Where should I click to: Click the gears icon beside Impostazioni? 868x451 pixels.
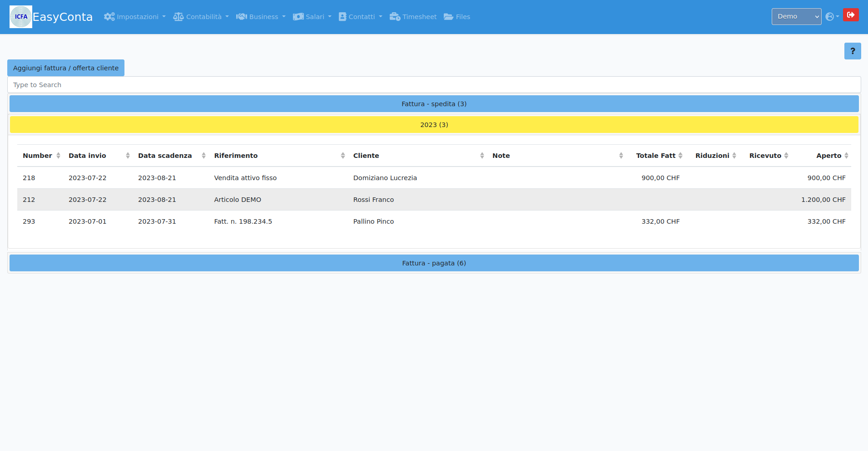[109, 17]
